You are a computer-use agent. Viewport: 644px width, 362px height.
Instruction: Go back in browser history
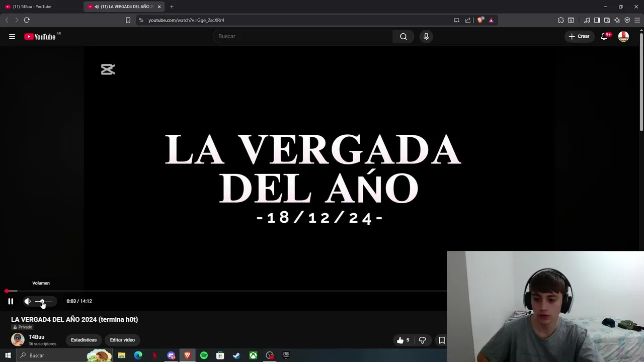pyautogui.click(x=7, y=20)
